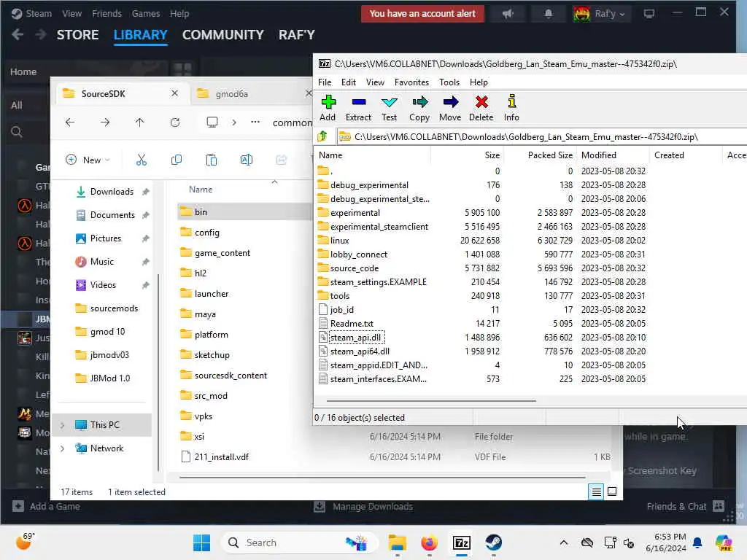Select the launcher folder in Explorer
Screen dimensions: 747x560
point(212,294)
